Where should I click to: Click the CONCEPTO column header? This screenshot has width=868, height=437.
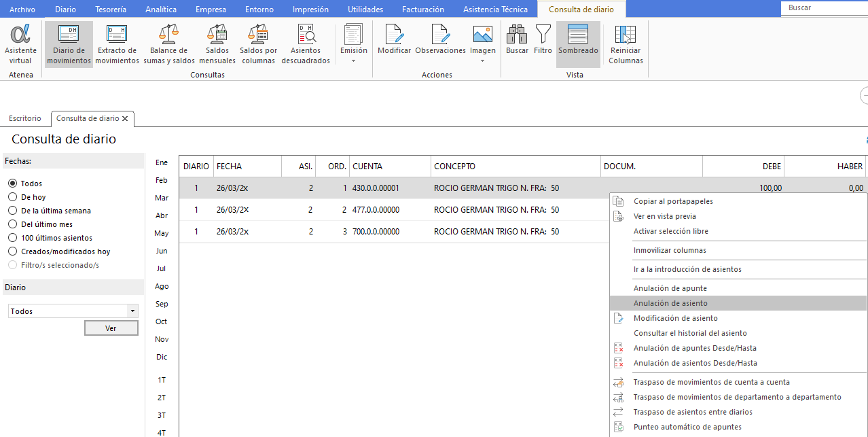[516, 166]
